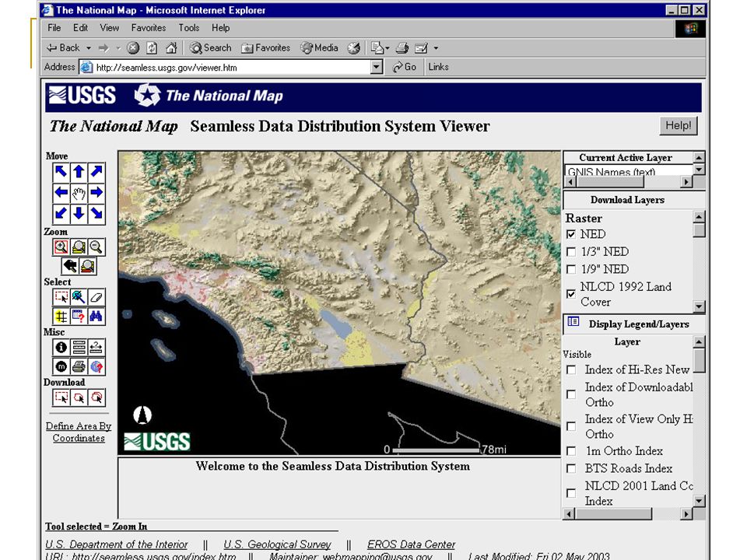Click the measure distance ruler icon
Viewport: 747px width, 560px height.
tap(96, 348)
